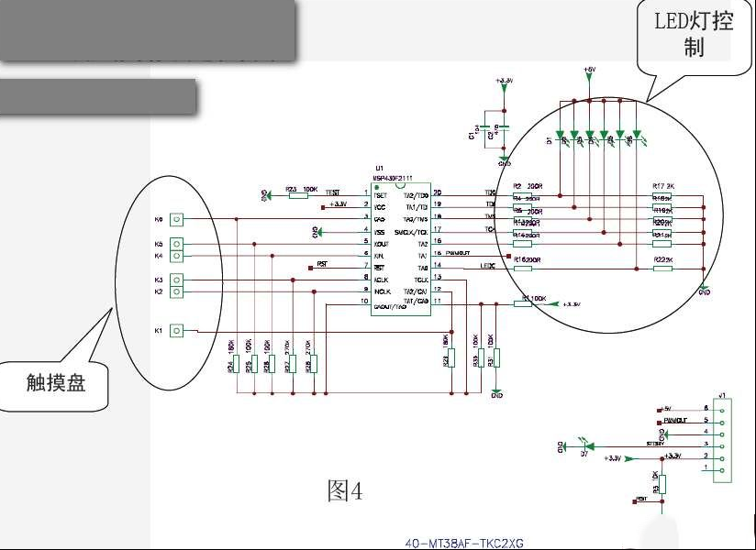Click the "LED灯控制" callout label
The height and width of the screenshot is (550, 756).
tap(693, 34)
